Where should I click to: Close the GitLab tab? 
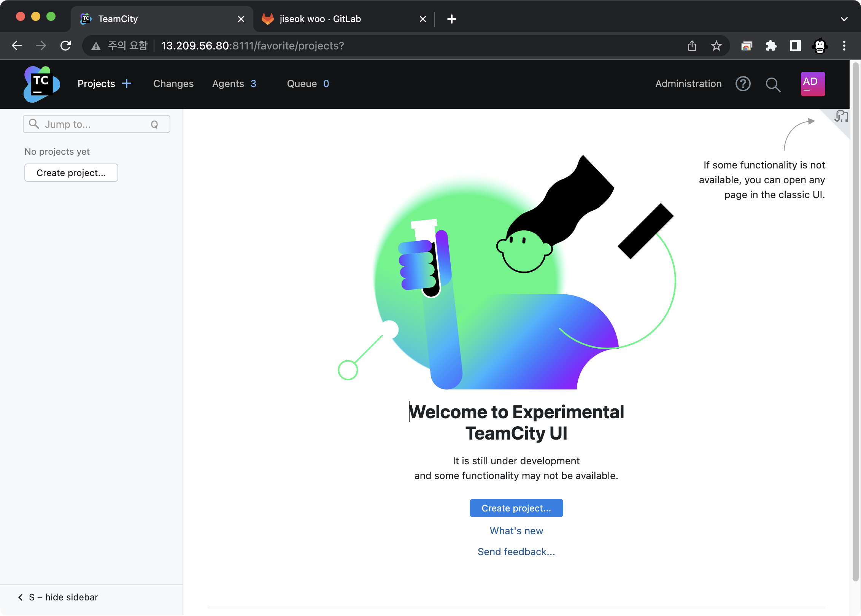[423, 19]
